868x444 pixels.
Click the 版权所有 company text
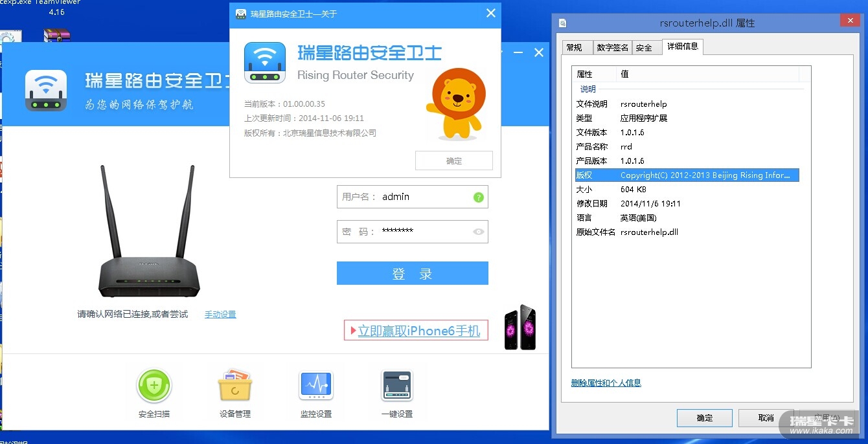pos(310,133)
